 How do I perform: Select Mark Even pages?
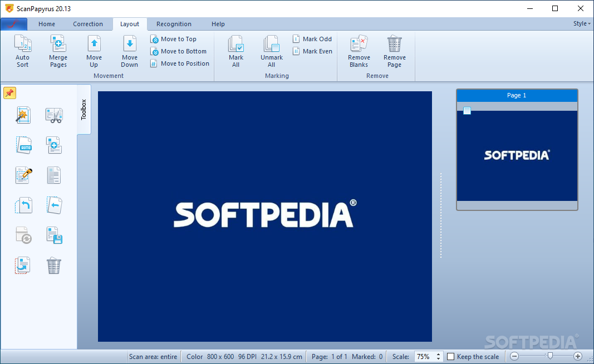312,51
